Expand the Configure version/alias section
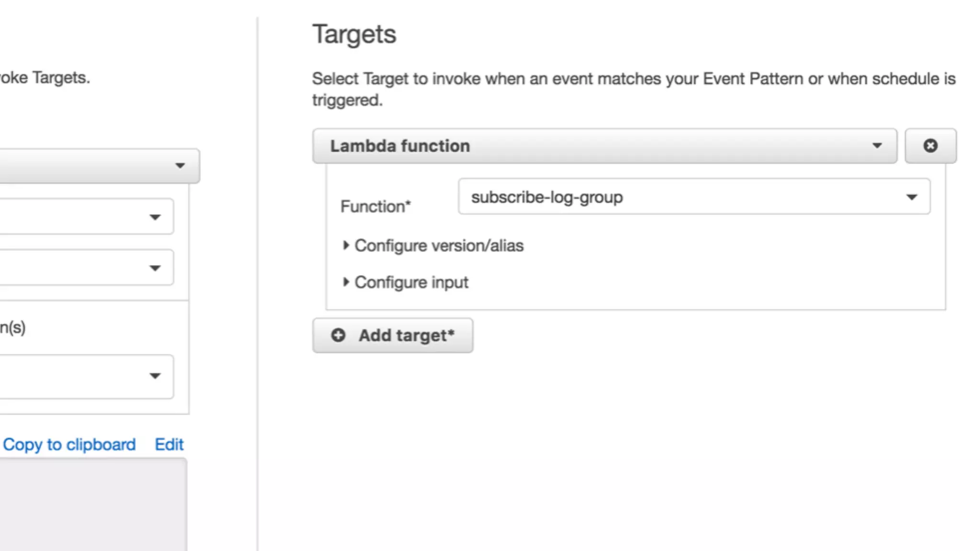The image size is (980, 551). [439, 245]
